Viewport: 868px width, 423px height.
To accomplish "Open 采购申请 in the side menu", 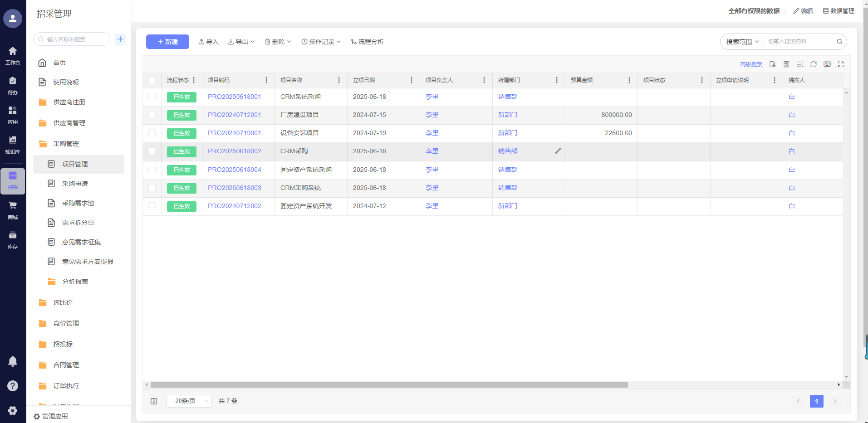I will 75,184.
